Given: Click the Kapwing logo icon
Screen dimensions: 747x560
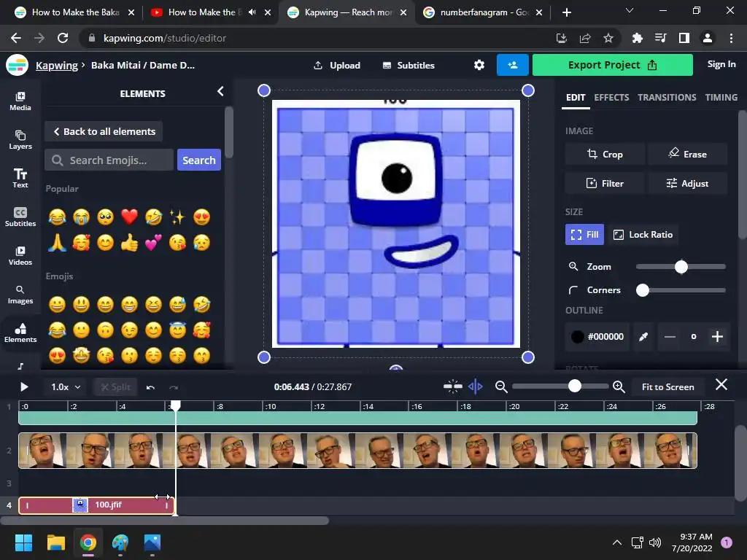Looking at the screenshot, I should (x=18, y=65).
